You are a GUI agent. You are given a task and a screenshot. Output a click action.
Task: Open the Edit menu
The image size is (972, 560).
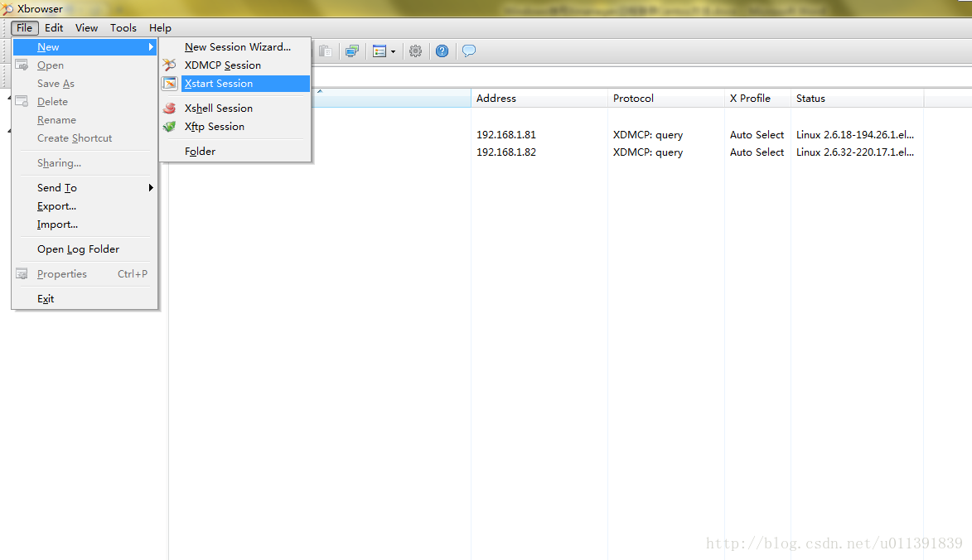(54, 28)
